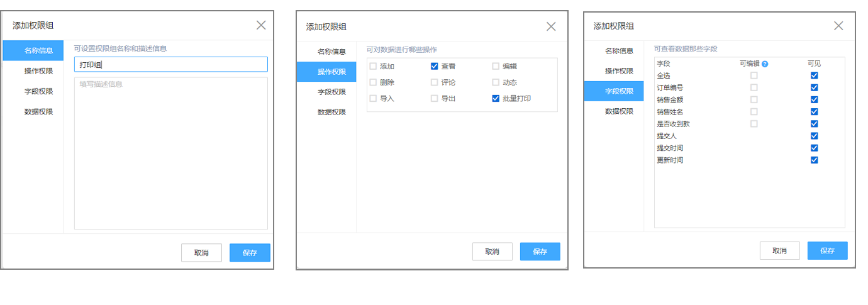
Task: Open 字段权限 tab in the operation-checkbox dialog
Action: click(331, 92)
